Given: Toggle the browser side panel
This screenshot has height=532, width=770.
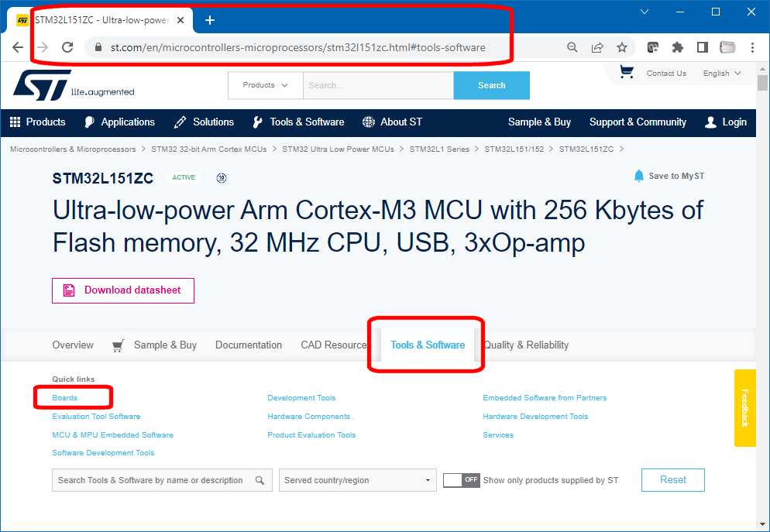Looking at the screenshot, I should click(x=703, y=47).
